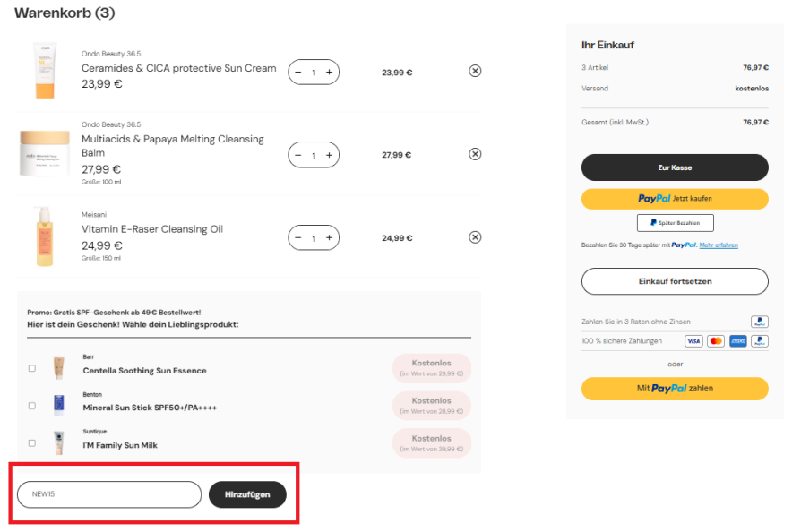Screen dimensions: 801x532
Task: Click Einkauf fortsetzen button
Action: 675,281
